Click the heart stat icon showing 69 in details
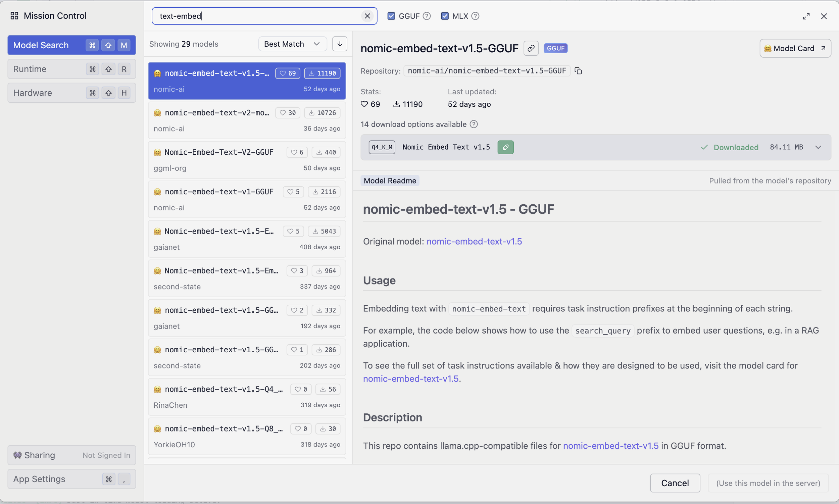Screen dimensions: 839x504 [364, 104]
